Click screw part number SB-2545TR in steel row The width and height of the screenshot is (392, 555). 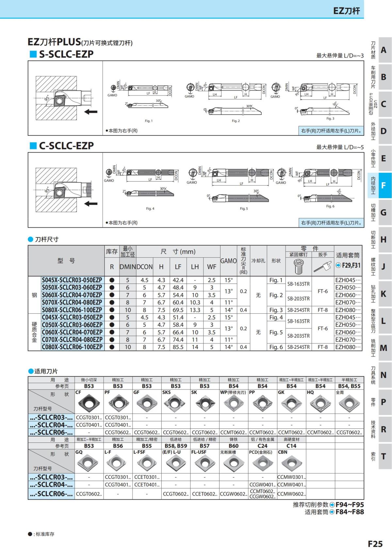pyautogui.click(x=299, y=310)
